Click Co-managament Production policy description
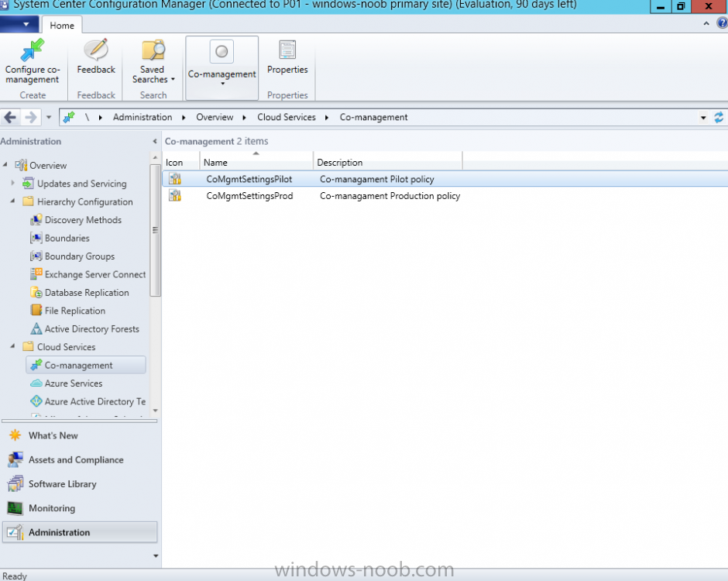Image resolution: width=728 pixels, height=581 pixels. pyautogui.click(x=390, y=195)
